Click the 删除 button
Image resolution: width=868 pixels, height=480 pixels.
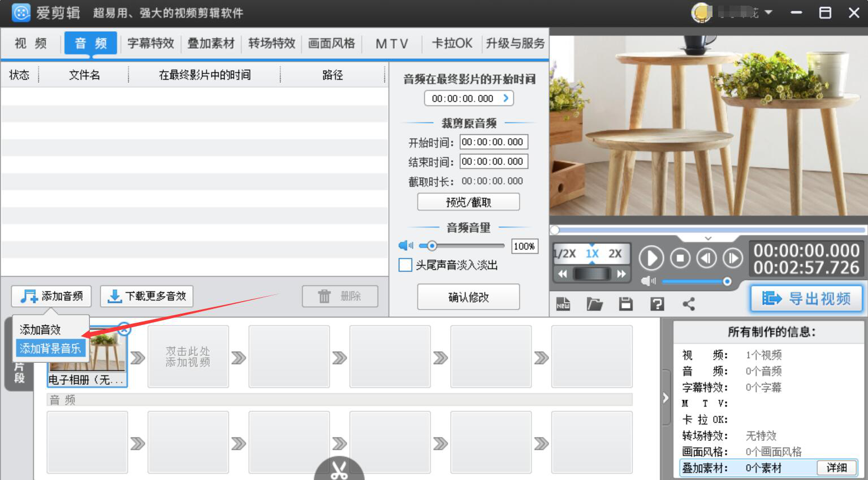(340, 296)
